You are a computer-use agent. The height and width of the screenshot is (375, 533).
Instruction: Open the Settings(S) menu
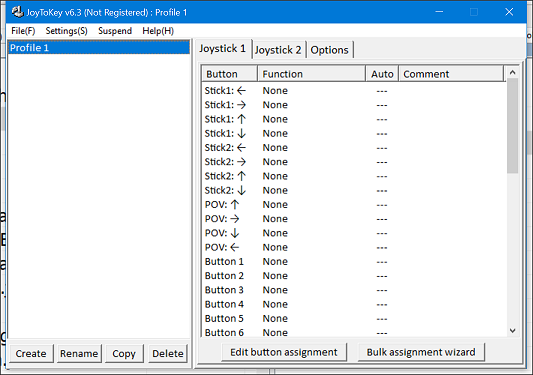point(67,31)
